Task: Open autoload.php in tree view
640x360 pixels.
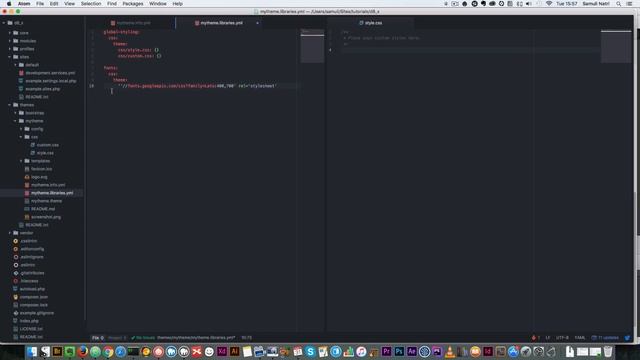Action: tap(32, 289)
